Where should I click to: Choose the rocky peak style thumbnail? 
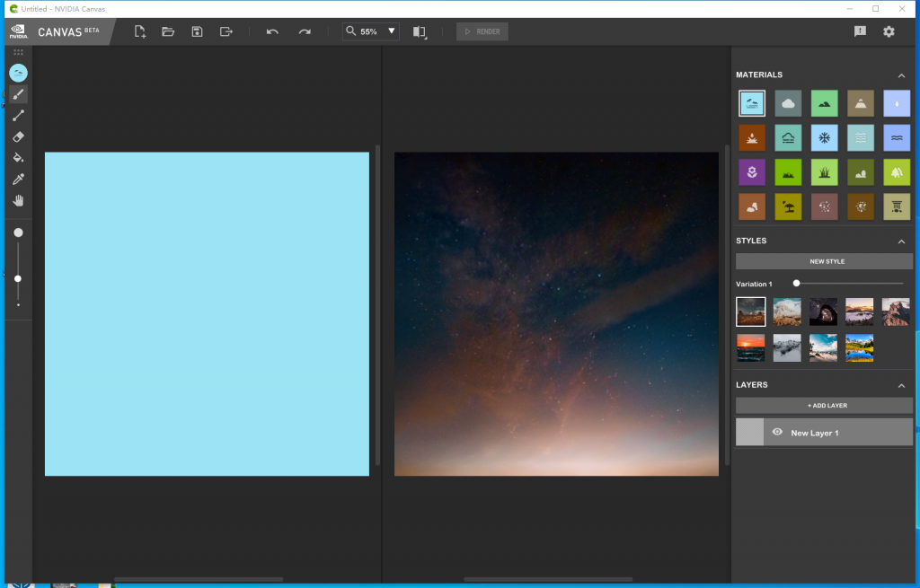click(x=896, y=312)
